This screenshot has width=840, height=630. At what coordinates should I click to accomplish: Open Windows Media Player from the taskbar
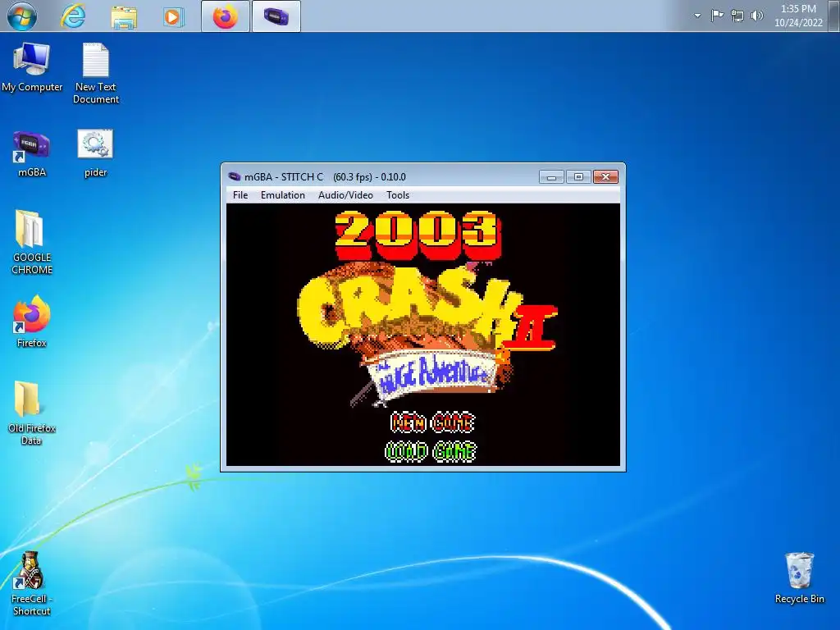point(174,16)
